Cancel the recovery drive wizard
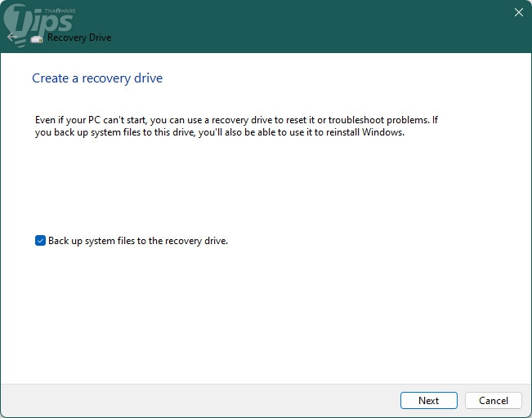532x418 pixels. 494,400
